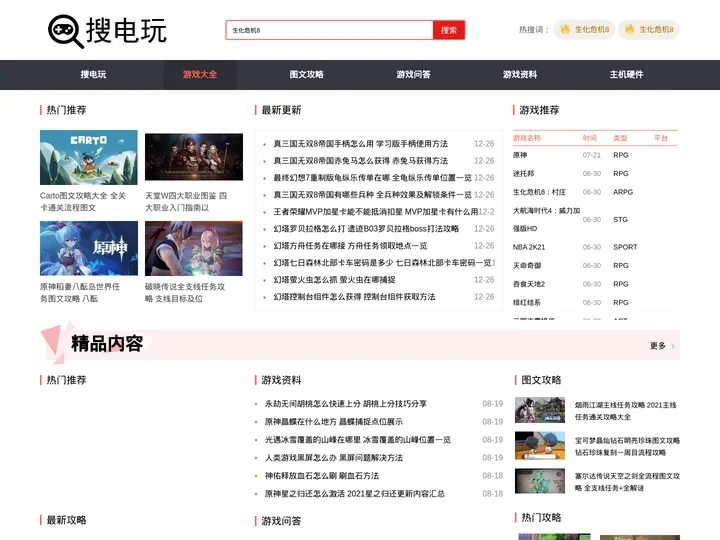The height and width of the screenshot is (540, 720).
Task: Open the 原神稻妻八酝岛世界任务 caption link
Action: [x=79, y=292]
